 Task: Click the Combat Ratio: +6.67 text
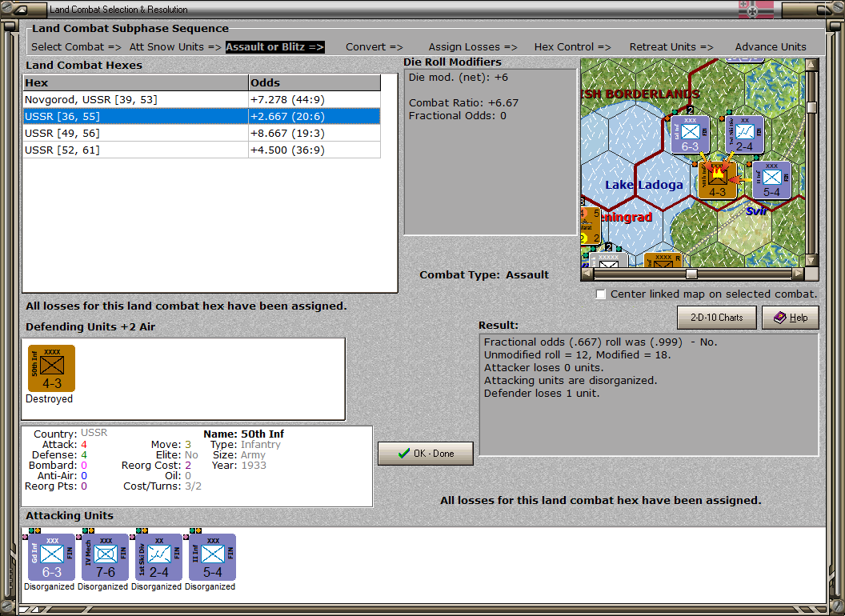pyautogui.click(x=463, y=102)
